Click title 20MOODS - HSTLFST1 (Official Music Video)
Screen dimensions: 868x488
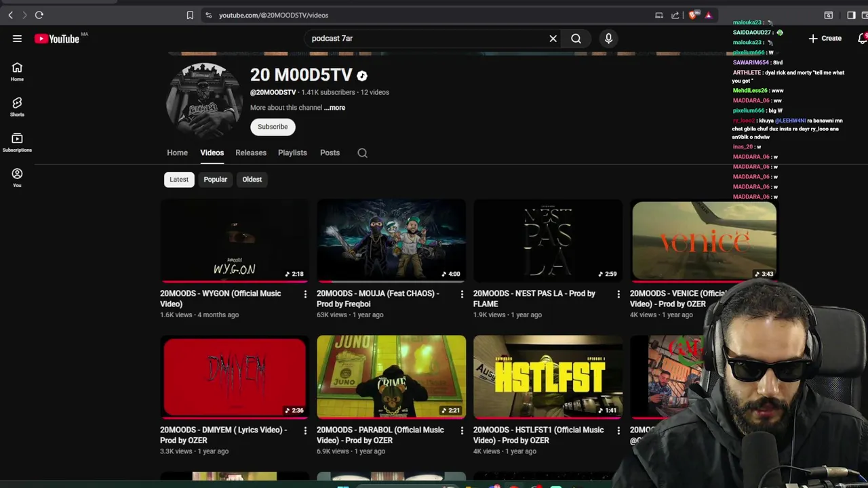538,435
